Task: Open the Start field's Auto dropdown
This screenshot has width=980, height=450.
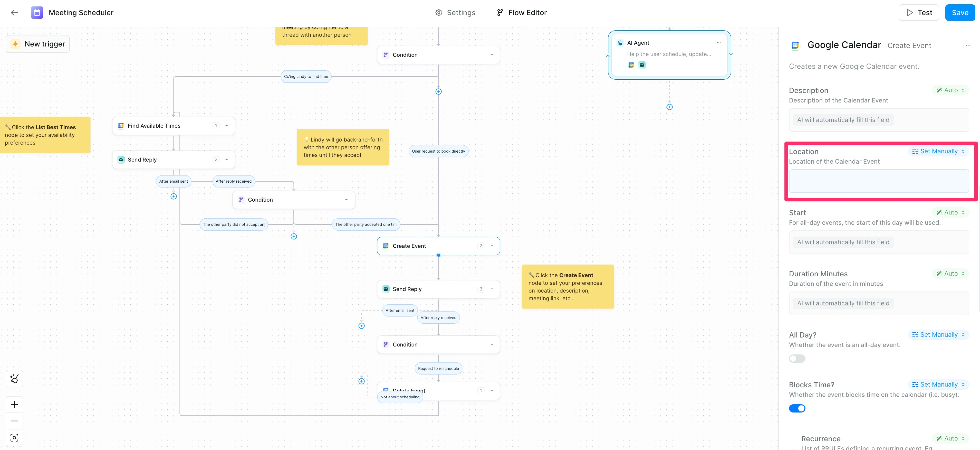Action: coord(950,212)
